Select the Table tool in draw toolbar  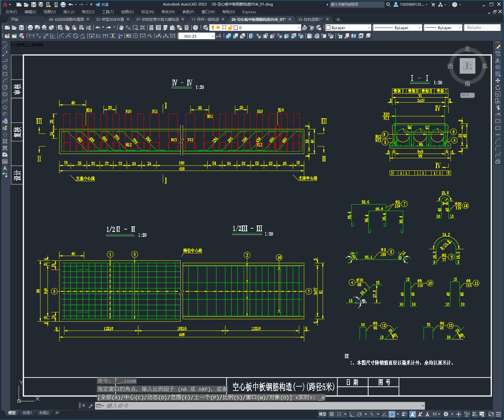tap(5, 161)
